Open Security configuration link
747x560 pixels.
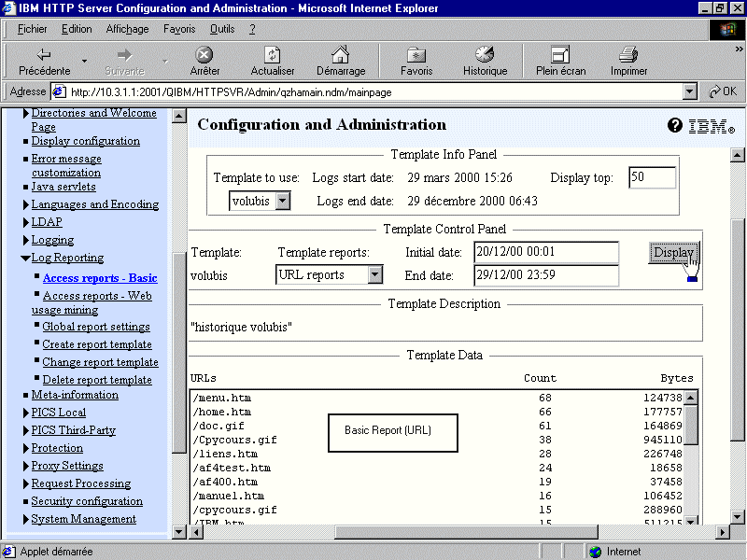click(87, 501)
